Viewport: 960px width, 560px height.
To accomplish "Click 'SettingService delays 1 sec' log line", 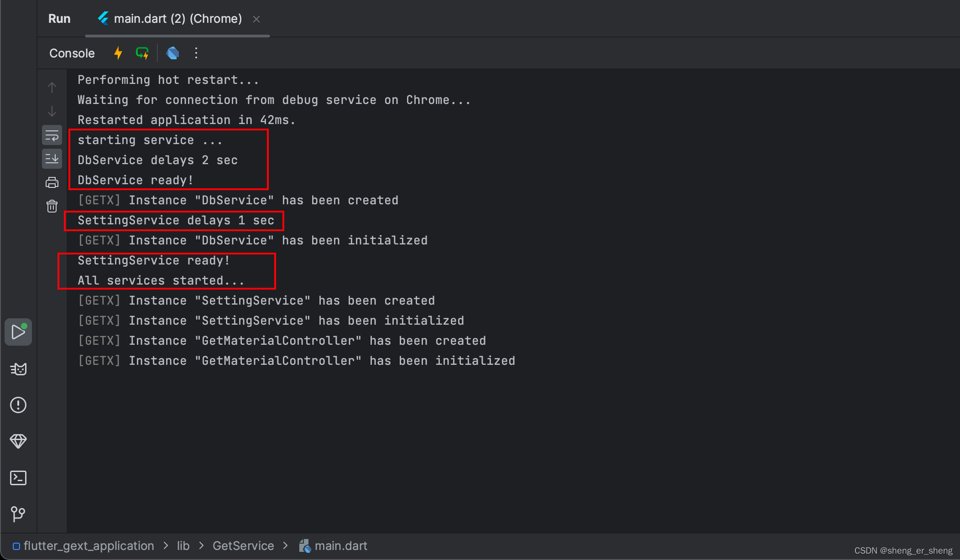I will pos(176,220).
